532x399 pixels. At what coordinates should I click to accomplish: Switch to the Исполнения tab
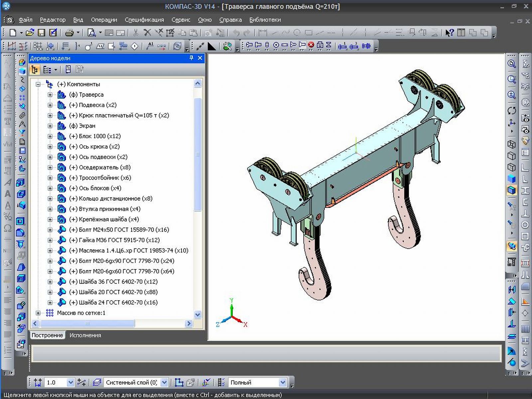(85, 335)
